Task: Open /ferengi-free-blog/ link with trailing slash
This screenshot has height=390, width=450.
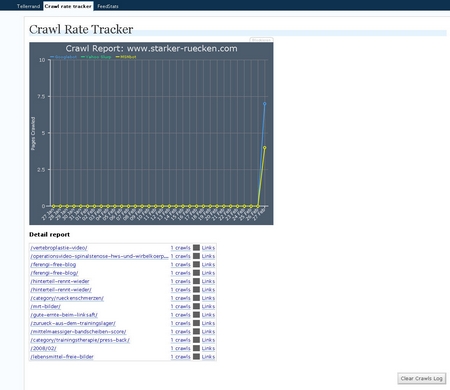Action: tap(54, 273)
